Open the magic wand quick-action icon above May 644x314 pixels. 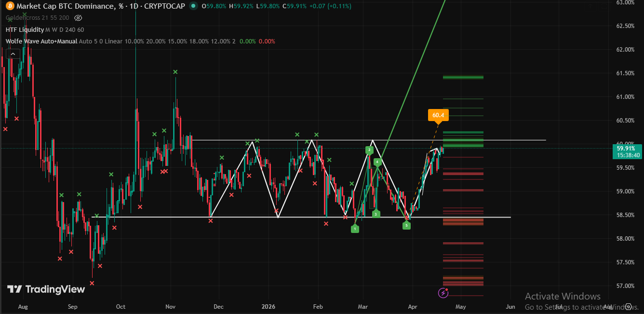[x=443, y=292]
